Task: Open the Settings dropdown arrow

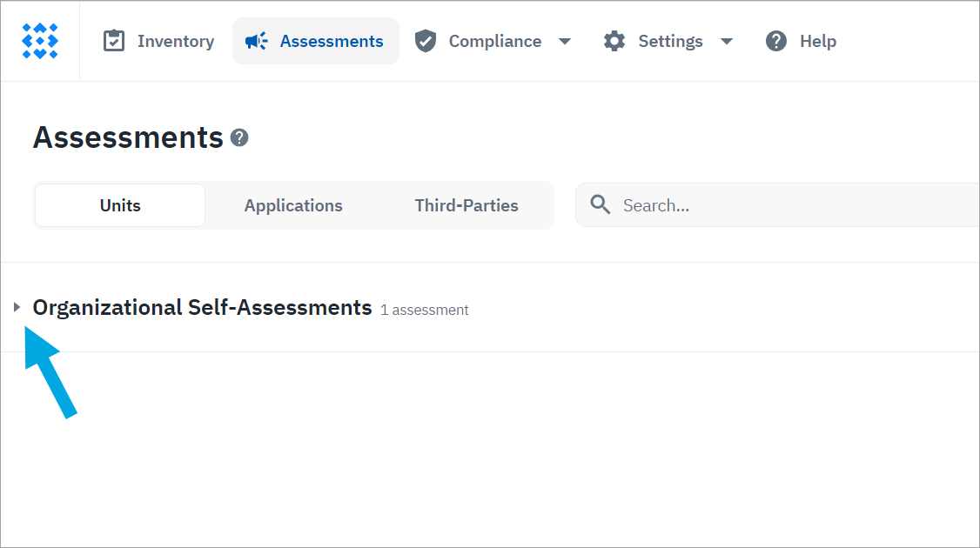Action: click(727, 41)
